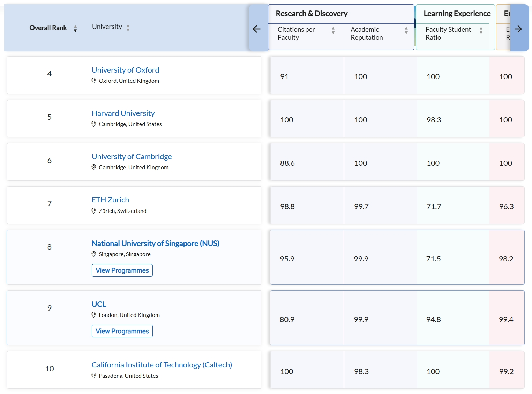
Task: Click Caltech's score 99.2
Action: [x=506, y=372]
